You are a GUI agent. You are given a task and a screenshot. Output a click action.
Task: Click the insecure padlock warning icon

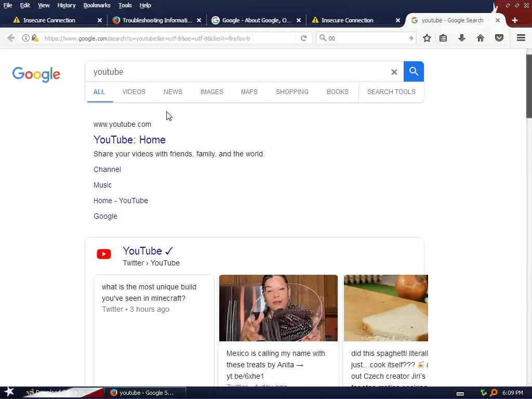(x=35, y=38)
